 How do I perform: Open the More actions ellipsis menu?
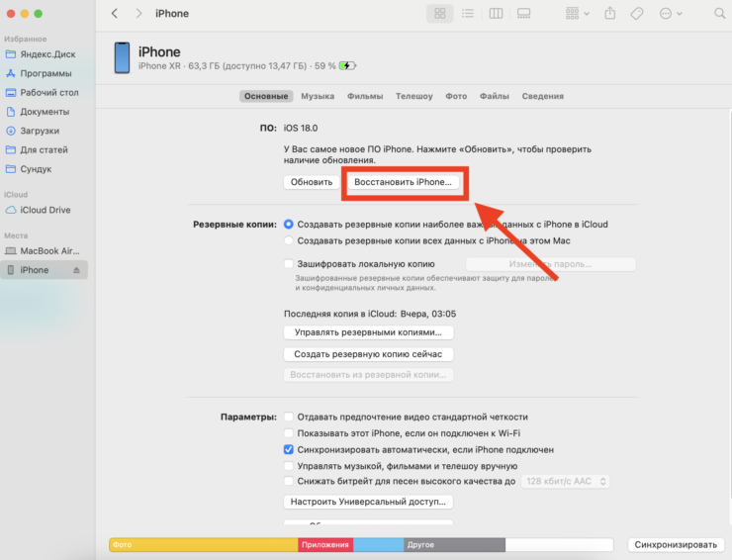[671, 14]
